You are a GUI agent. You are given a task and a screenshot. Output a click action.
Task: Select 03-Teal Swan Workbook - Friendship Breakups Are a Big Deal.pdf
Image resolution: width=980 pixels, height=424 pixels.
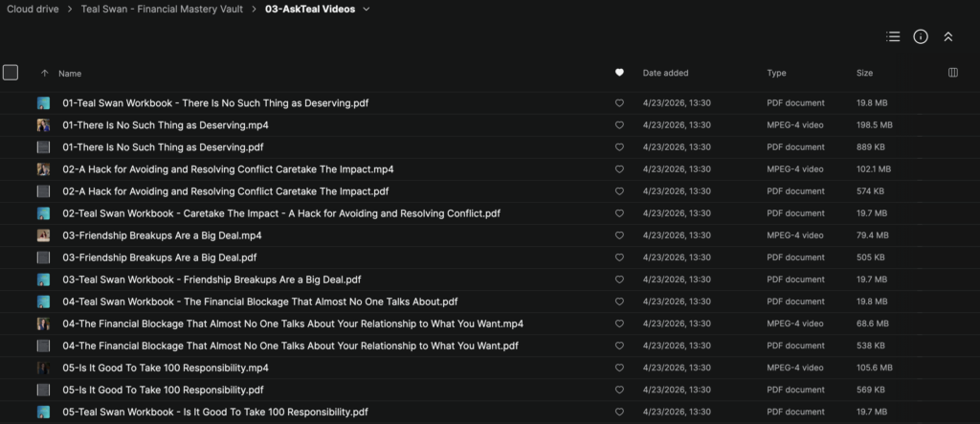[212, 279]
